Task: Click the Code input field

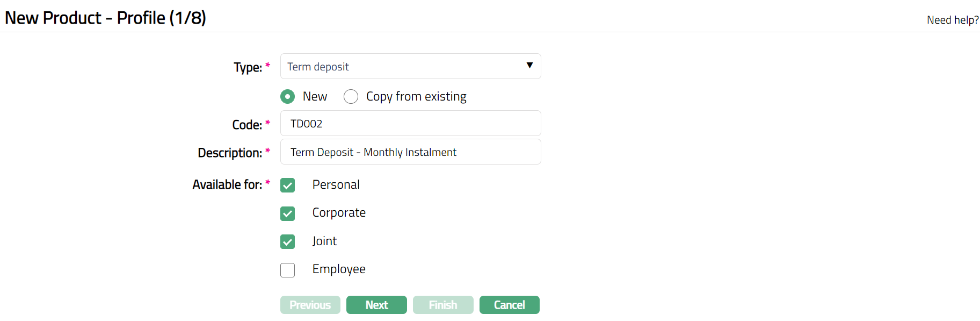Action: [x=410, y=124]
